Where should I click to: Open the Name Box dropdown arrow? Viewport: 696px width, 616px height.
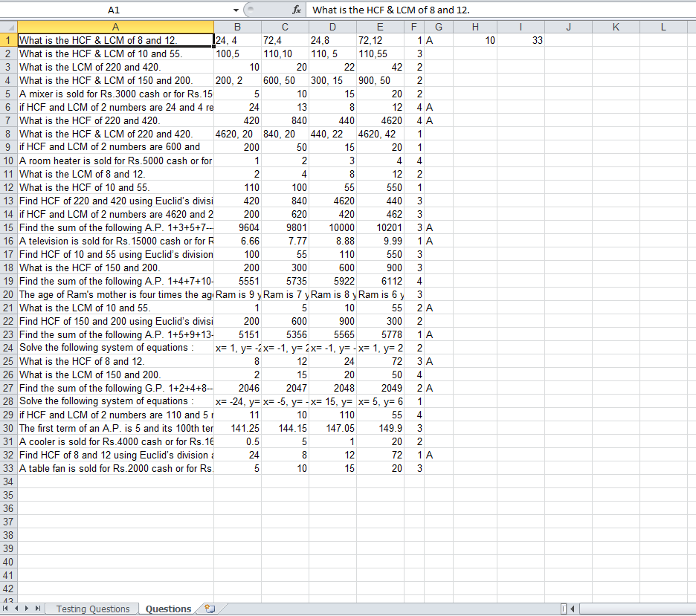pos(236,10)
